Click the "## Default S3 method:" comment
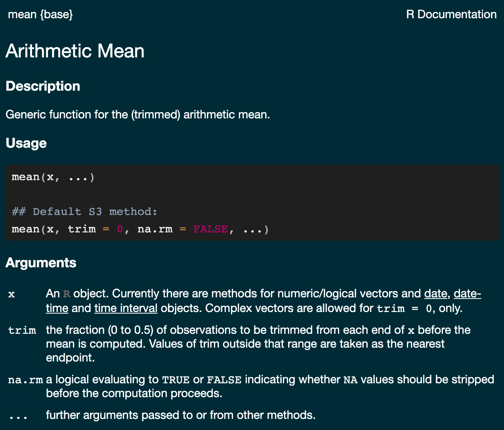Viewport: 504px width, 430px height. click(84, 212)
